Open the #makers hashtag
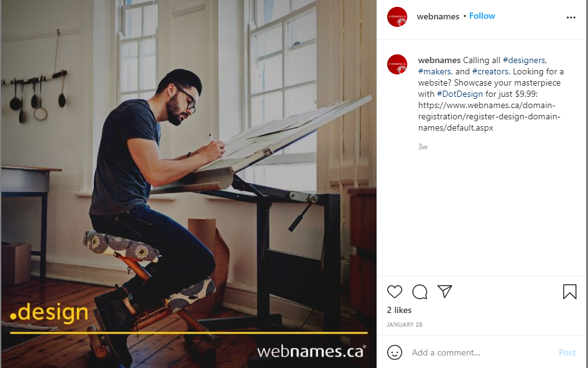 435,71
